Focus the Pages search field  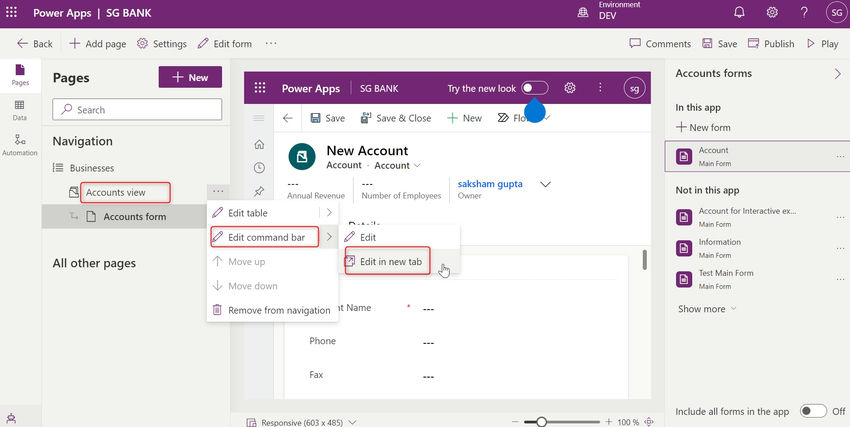137,109
